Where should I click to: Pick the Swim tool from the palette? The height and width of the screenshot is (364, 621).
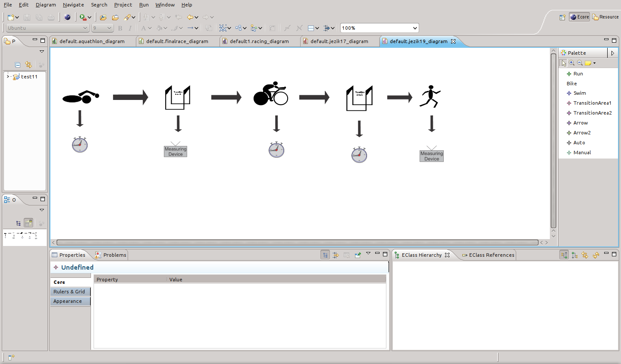[x=576, y=93]
